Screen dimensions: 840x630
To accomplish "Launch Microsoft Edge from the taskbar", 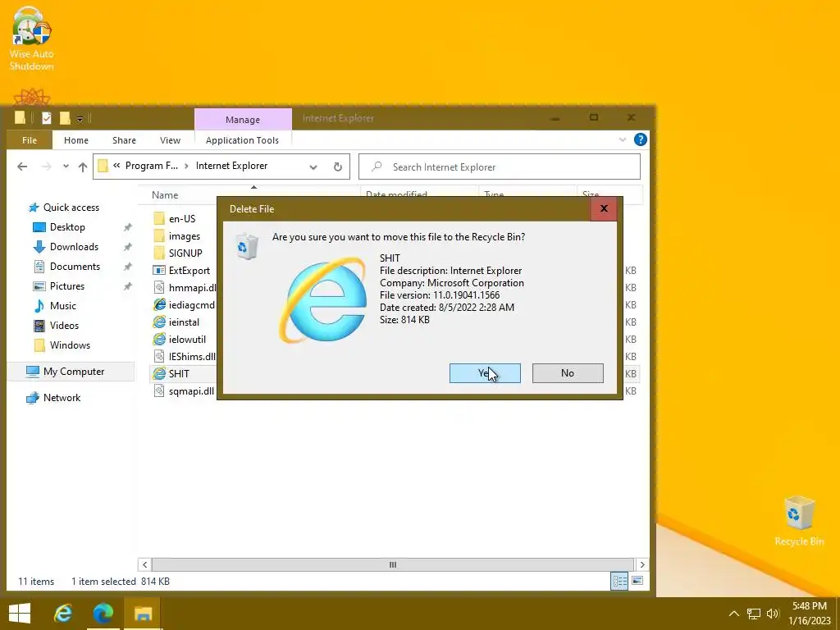I will [x=103, y=614].
